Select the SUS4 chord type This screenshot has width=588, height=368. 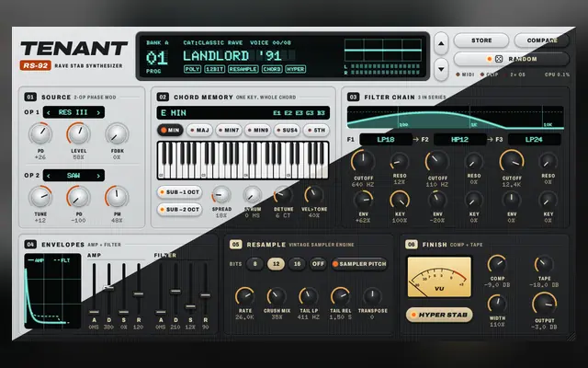click(287, 131)
